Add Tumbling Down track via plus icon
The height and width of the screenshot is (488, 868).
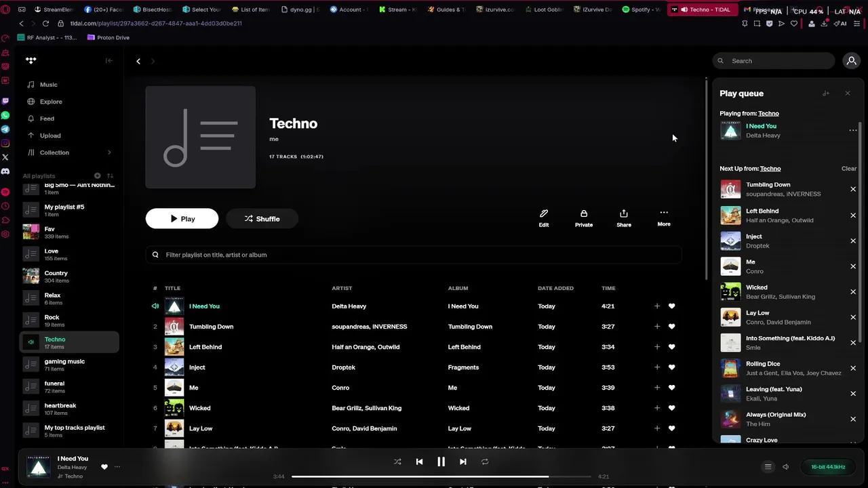[656, 327]
